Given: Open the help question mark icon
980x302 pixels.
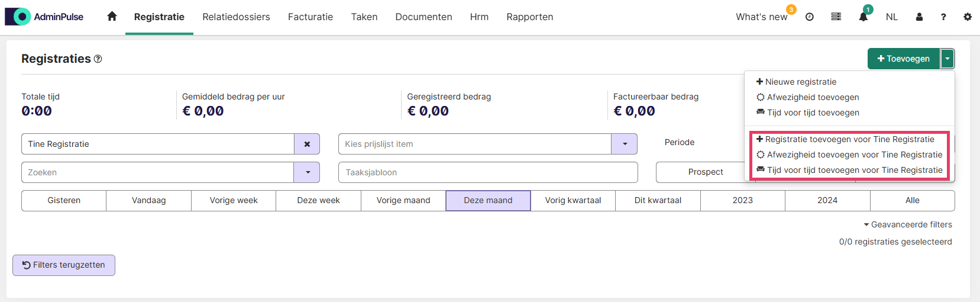Looking at the screenshot, I should [943, 17].
